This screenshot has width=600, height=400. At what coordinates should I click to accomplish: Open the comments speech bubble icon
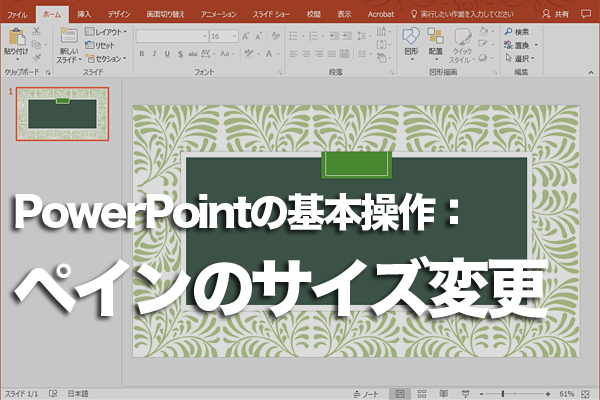pos(586,15)
